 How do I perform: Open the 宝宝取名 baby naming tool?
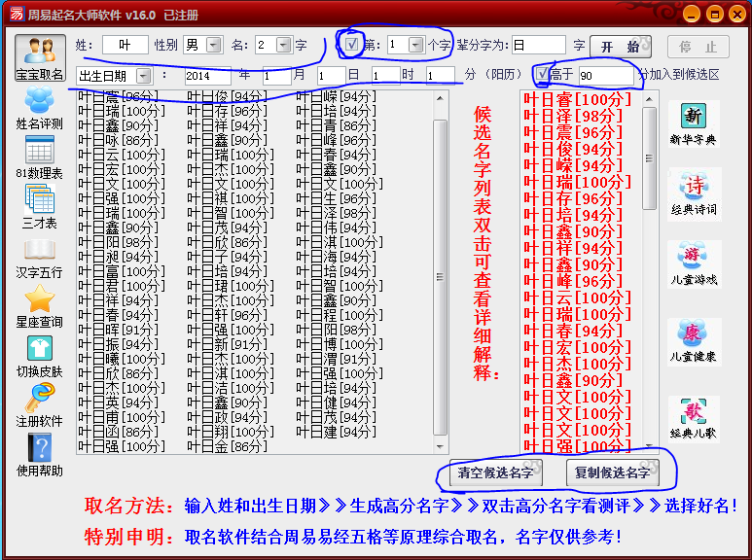pos(39,57)
